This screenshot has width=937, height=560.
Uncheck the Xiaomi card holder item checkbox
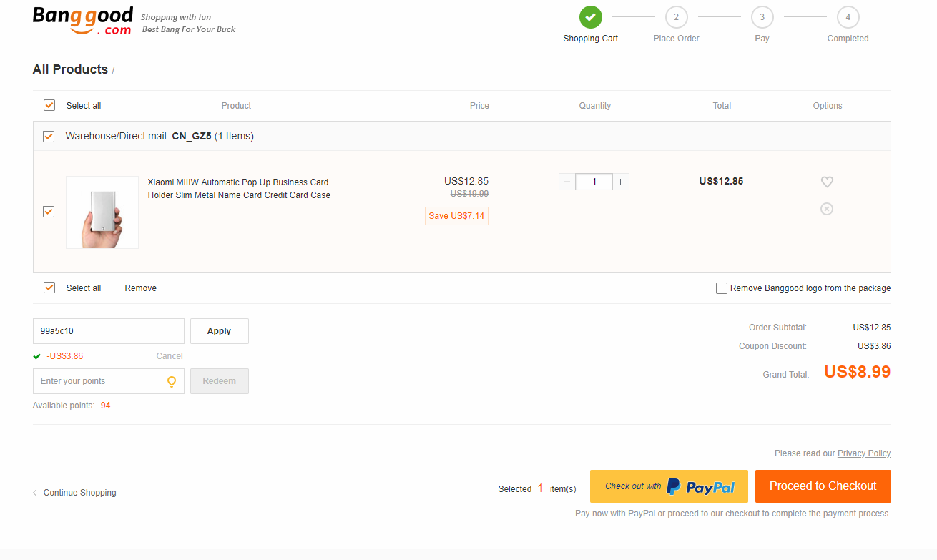(49, 212)
